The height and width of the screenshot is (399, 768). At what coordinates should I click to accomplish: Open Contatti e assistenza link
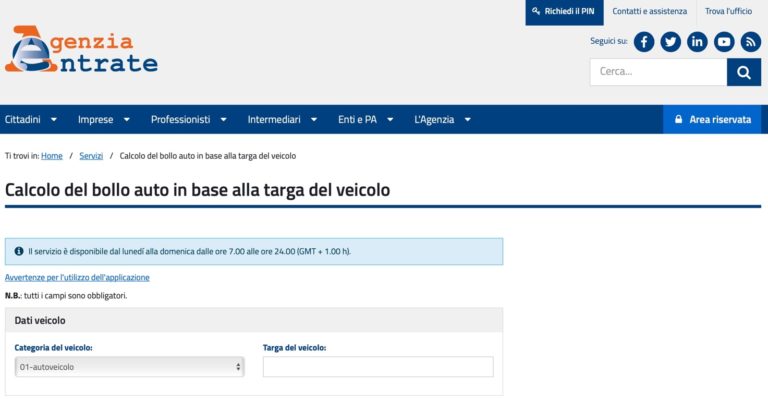[649, 11]
